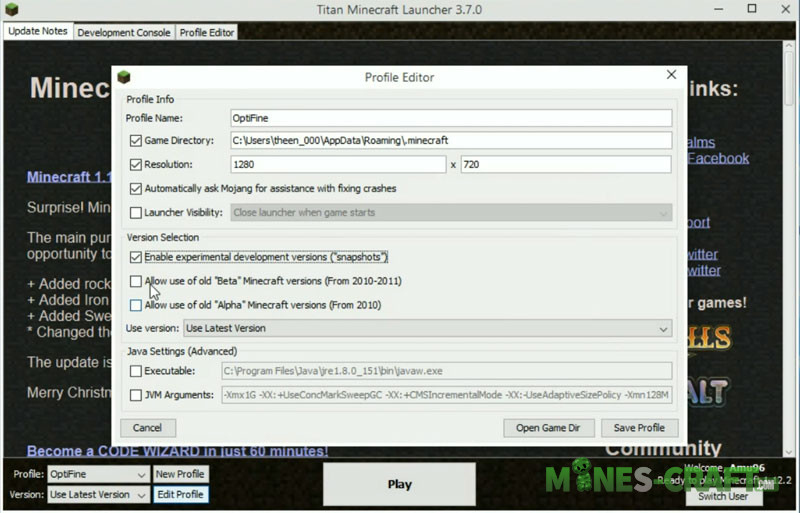Click the Save Profile button

point(639,428)
